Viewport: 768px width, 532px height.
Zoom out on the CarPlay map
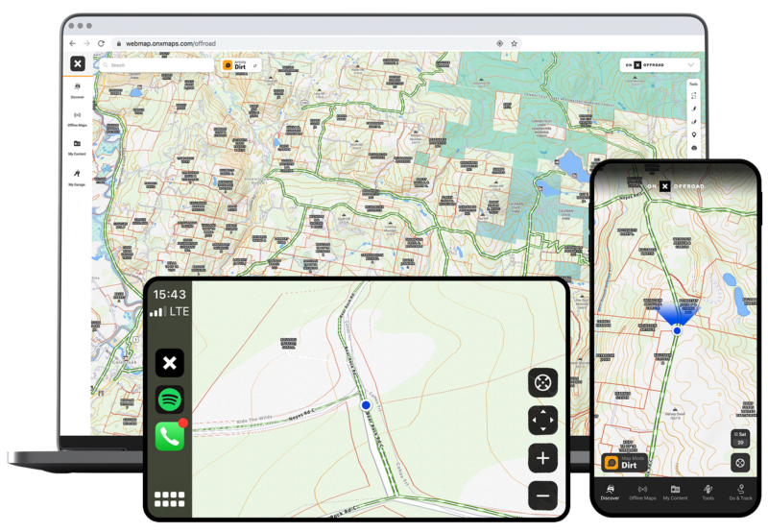[x=542, y=496]
